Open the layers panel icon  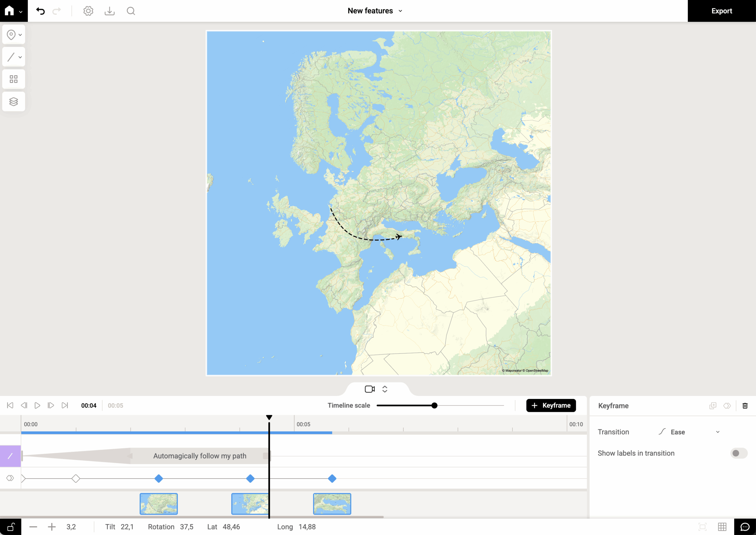pos(14,102)
